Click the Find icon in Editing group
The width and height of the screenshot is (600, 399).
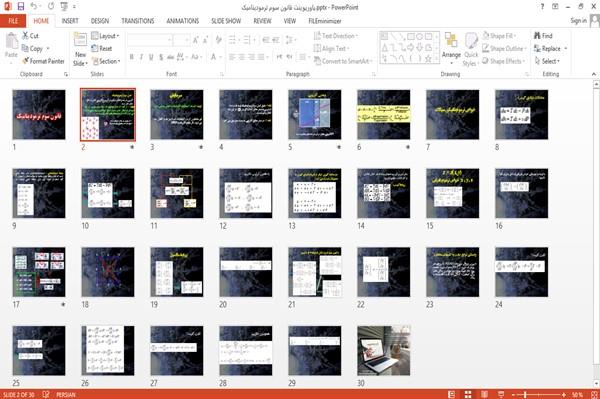click(x=537, y=36)
